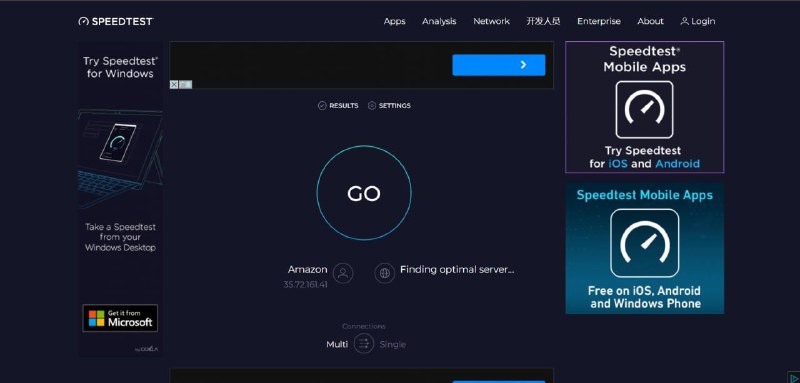800x383 pixels.
Task: Click the Speedtest logo in header
Action: pyautogui.click(x=116, y=21)
